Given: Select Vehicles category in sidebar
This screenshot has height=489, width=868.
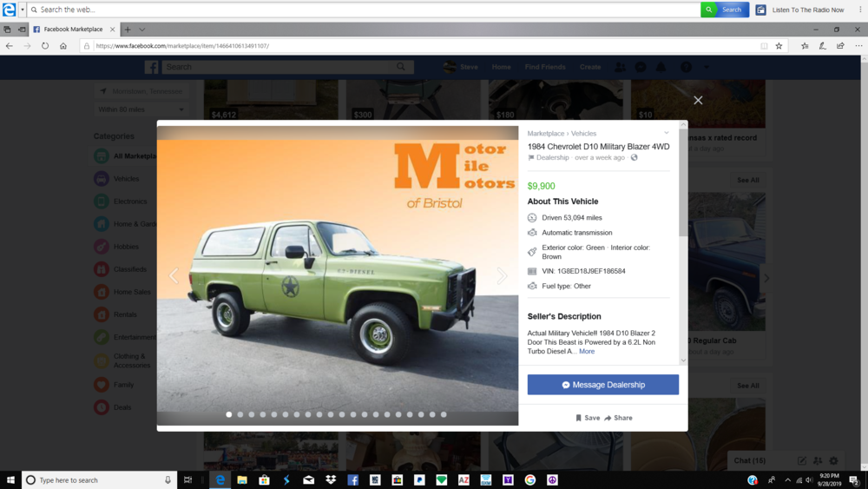Looking at the screenshot, I should click(126, 179).
